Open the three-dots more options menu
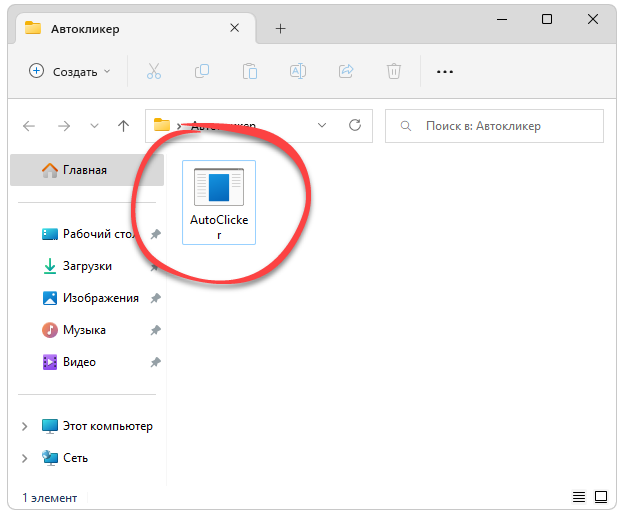The width and height of the screenshot is (622, 515). tap(445, 71)
